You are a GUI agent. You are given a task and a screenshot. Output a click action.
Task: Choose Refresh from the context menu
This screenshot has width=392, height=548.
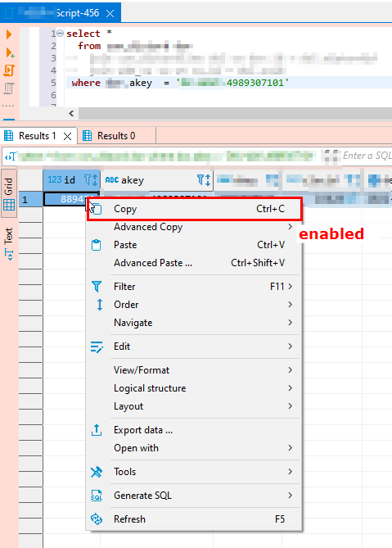(x=194, y=519)
